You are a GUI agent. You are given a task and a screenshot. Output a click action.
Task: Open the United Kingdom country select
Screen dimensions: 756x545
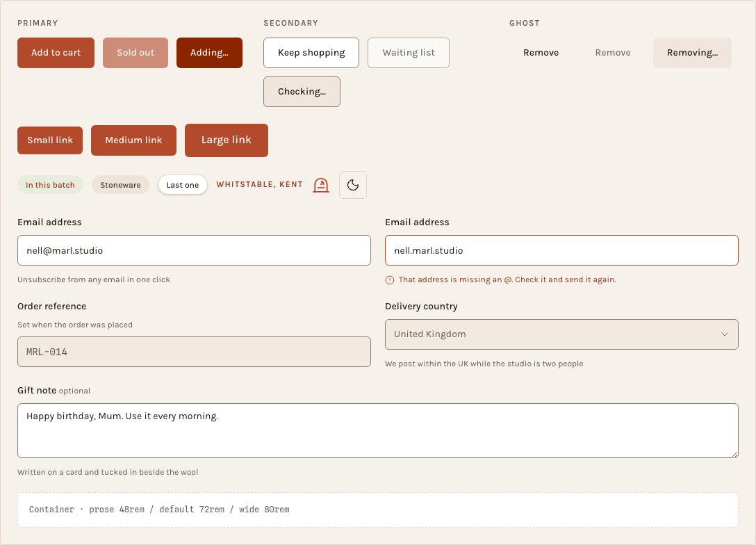pos(561,334)
